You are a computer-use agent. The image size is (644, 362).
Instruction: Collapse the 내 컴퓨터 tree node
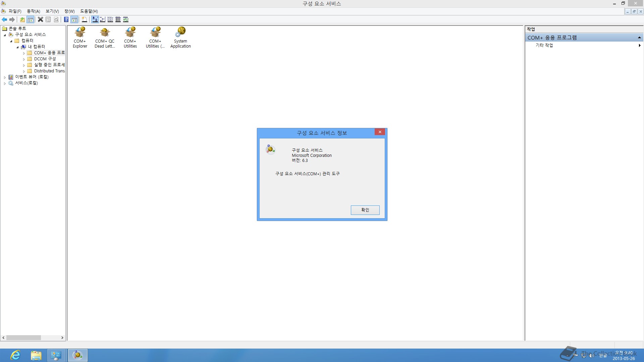click(17, 47)
